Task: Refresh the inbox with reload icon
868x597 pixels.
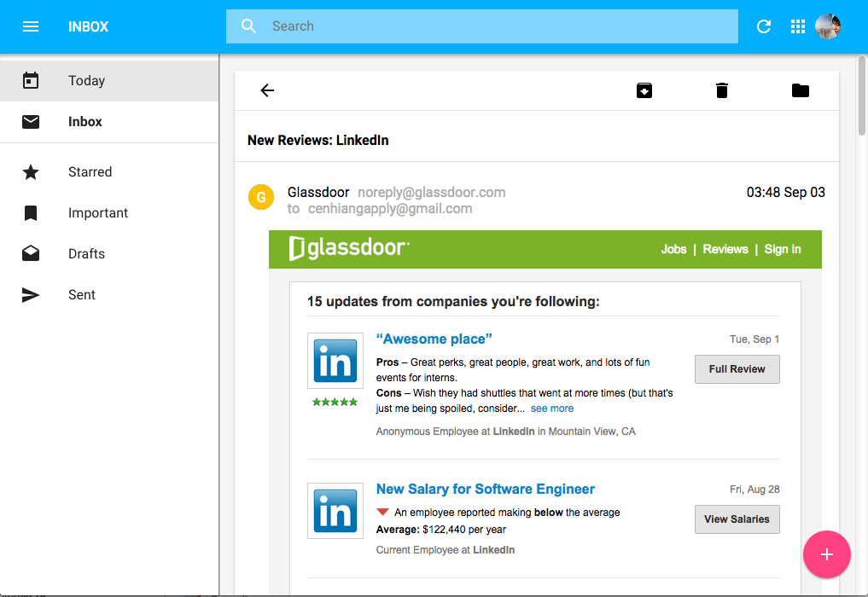Action: (764, 26)
